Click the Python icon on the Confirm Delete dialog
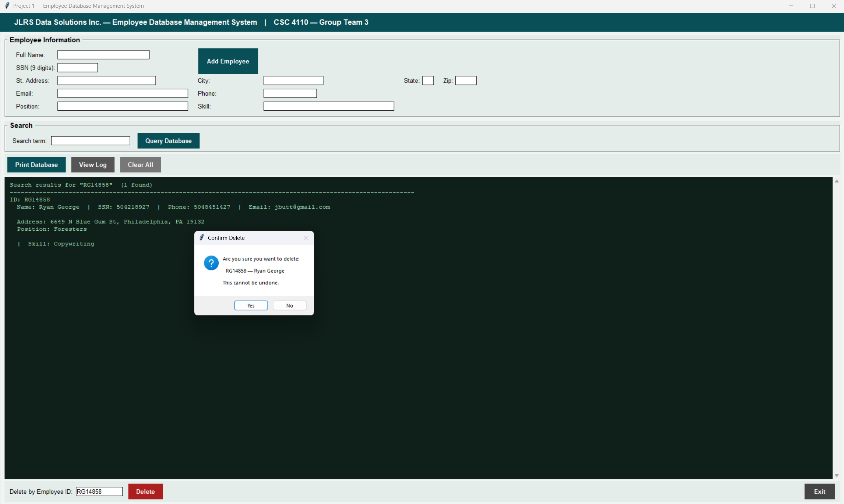This screenshot has width=844, height=504. coord(202,238)
